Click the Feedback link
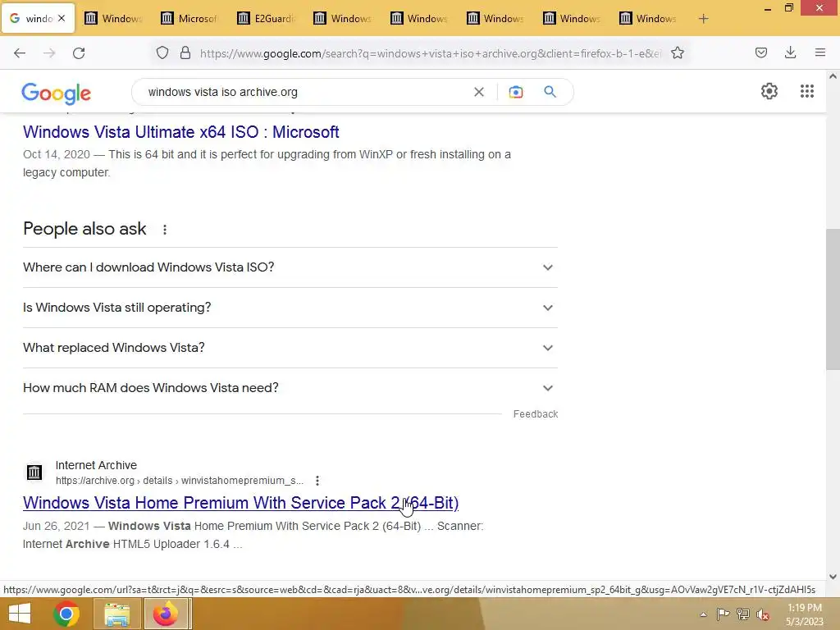Viewport: 840px width, 630px height. click(x=536, y=414)
